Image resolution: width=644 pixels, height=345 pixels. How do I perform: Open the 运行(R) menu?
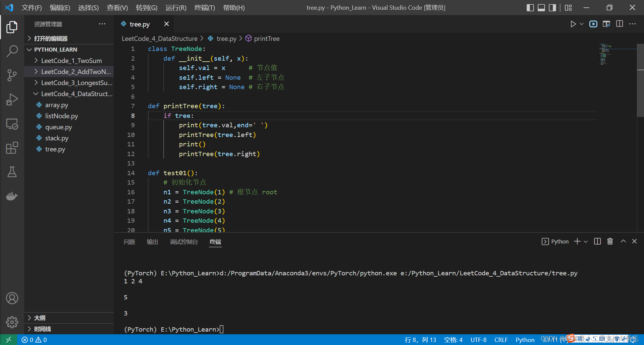click(x=176, y=8)
